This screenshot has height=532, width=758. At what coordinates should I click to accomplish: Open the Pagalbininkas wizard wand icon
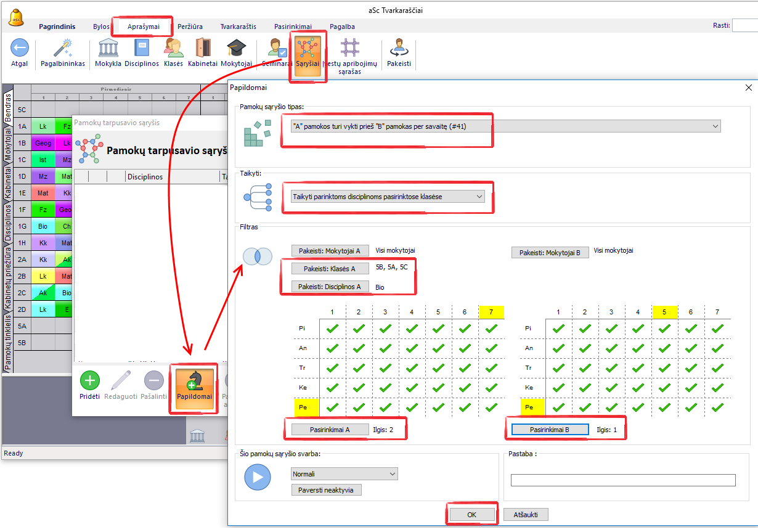tap(63, 48)
